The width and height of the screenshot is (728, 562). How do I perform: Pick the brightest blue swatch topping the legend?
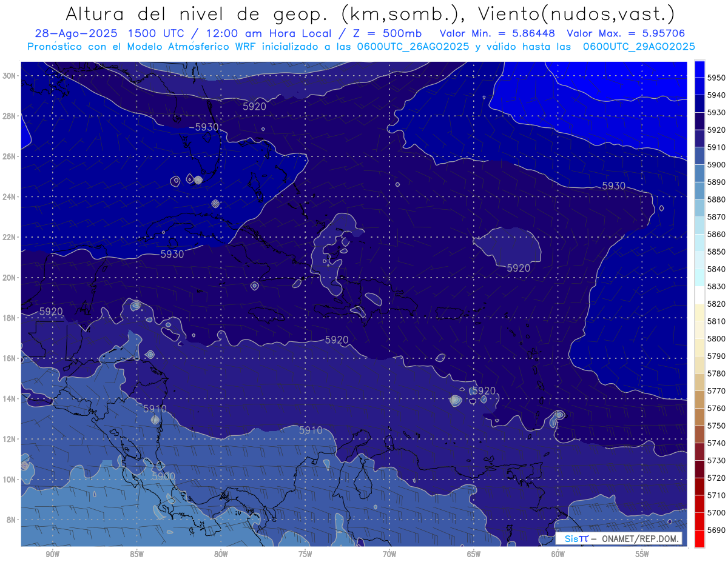click(699, 69)
